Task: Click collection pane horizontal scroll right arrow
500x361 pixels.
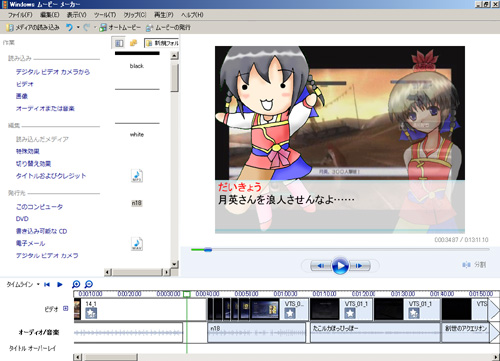Action: click(167, 272)
